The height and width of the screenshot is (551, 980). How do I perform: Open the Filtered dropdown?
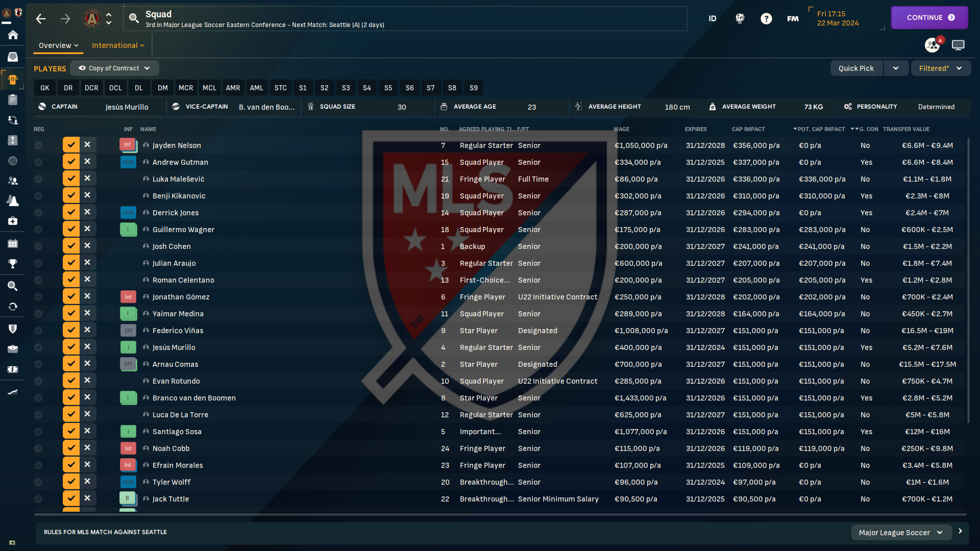coord(941,68)
